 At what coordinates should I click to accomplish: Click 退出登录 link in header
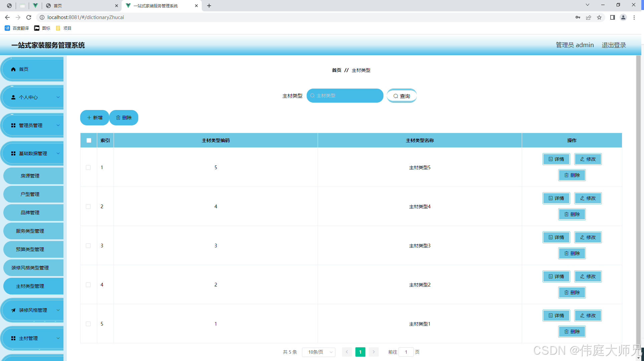(x=614, y=45)
